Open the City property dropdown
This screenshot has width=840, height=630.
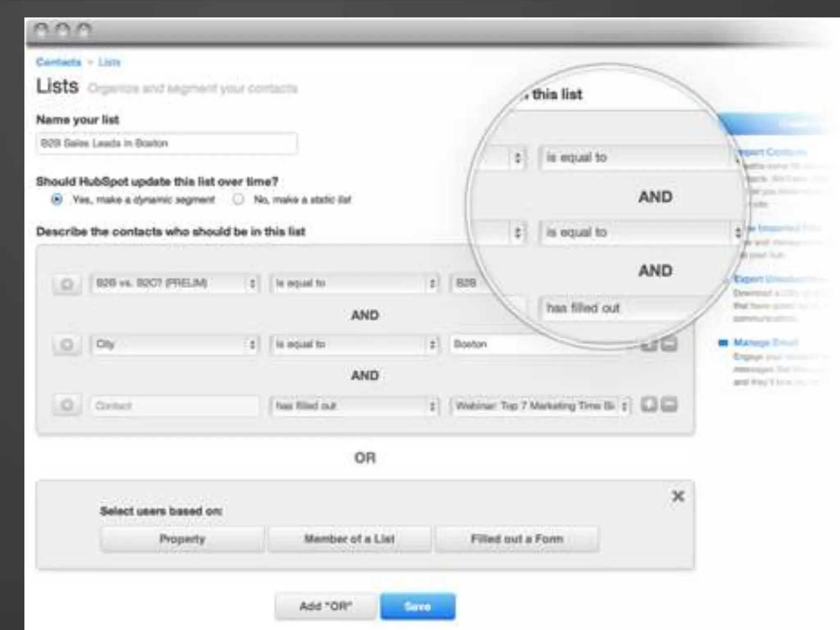(x=176, y=344)
